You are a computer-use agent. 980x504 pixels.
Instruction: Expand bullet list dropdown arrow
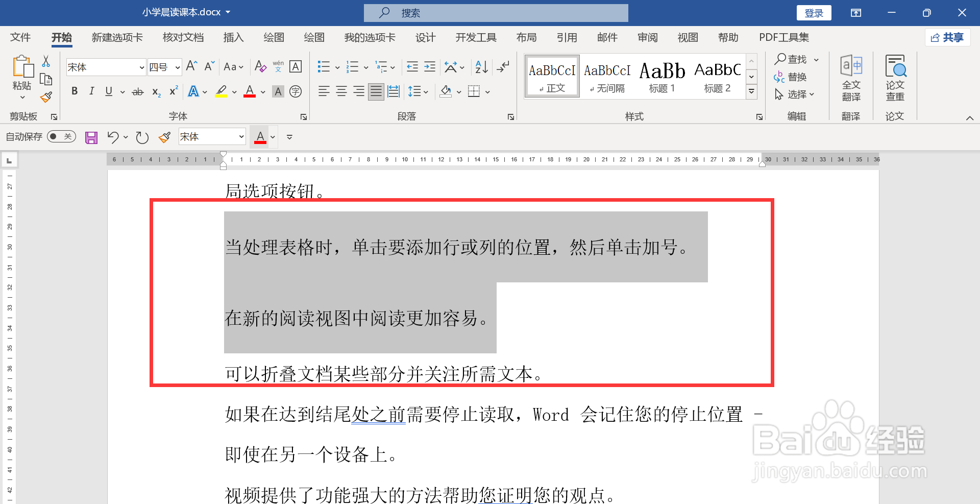coord(337,67)
